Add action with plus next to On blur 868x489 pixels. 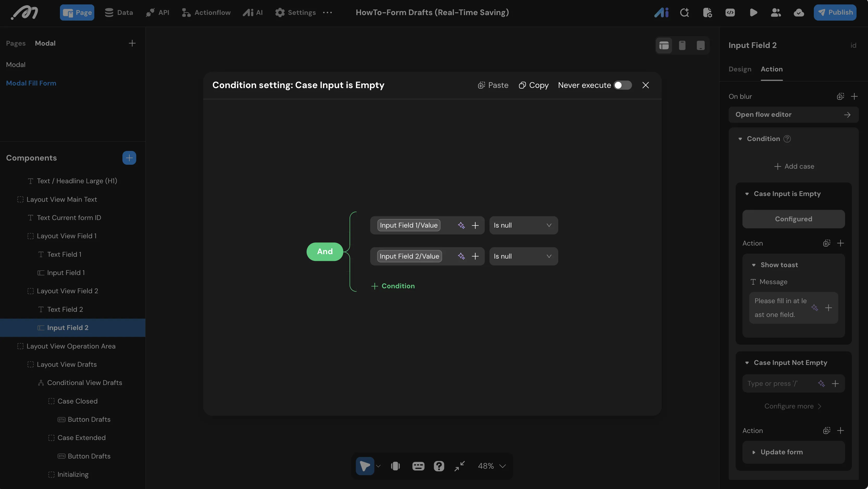(854, 96)
